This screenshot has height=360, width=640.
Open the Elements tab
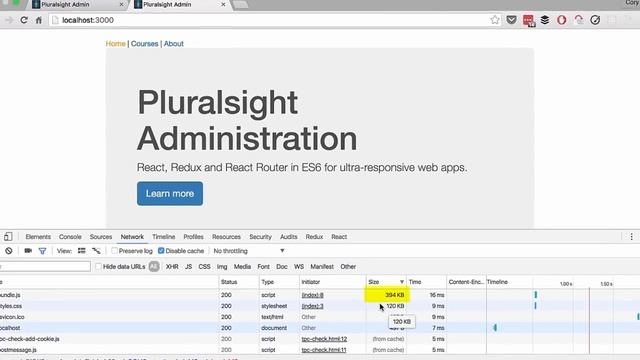(38, 237)
